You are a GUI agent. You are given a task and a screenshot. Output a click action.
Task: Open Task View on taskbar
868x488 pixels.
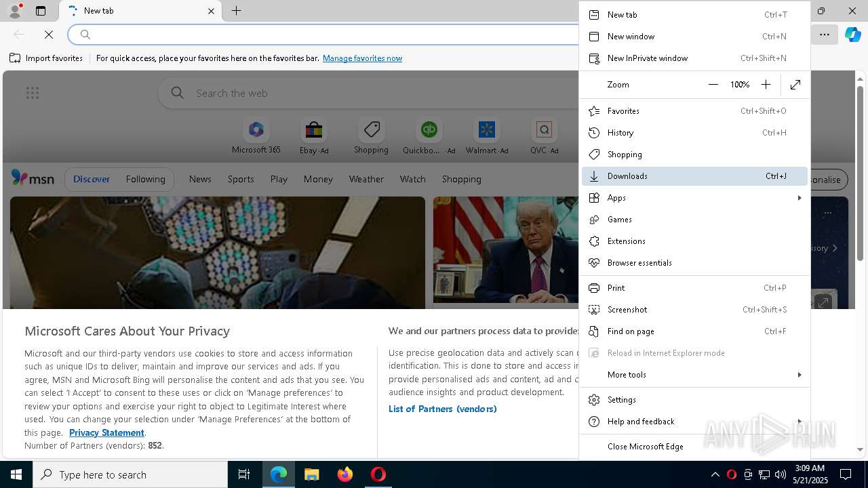coord(244,474)
